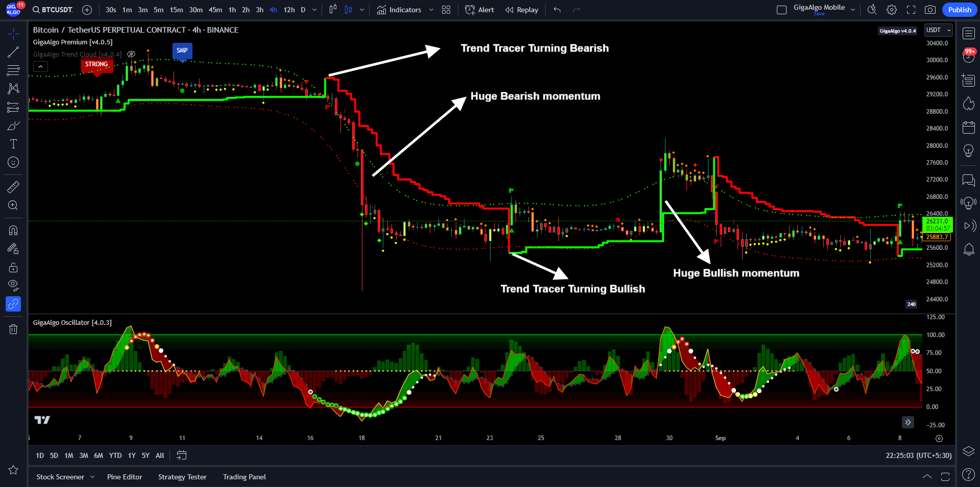
Task: Expand chart style dropdown arrow
Action: [x=362, y=10]
